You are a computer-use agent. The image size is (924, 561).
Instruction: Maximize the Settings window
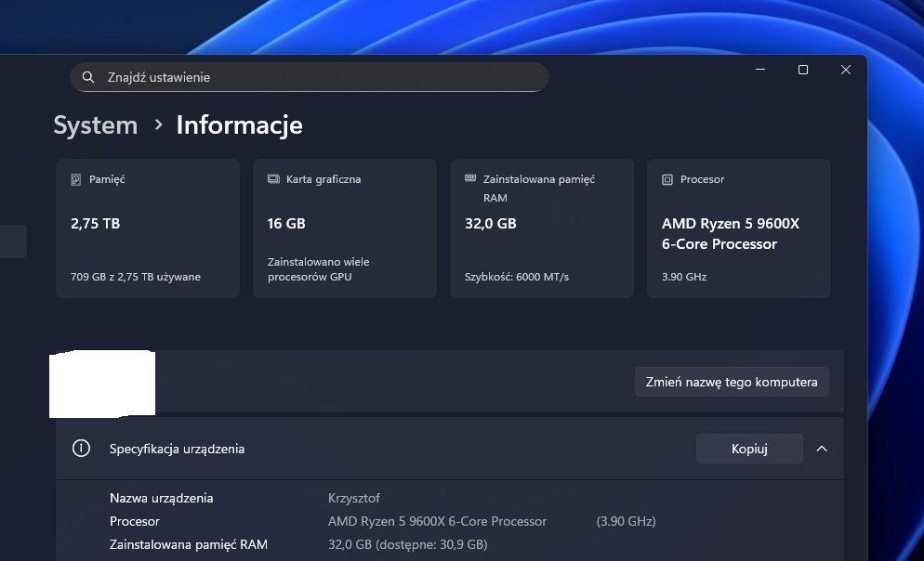click(x=802, y=70)
